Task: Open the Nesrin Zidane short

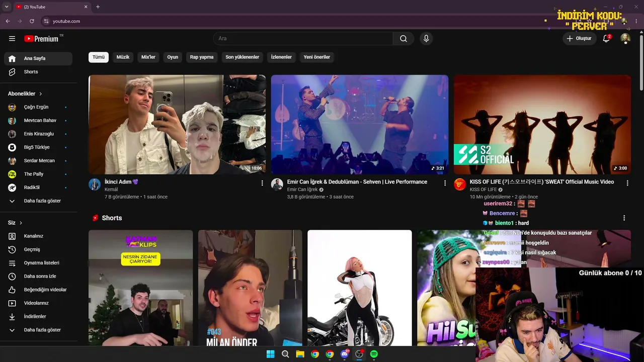Action: point(141,288)
